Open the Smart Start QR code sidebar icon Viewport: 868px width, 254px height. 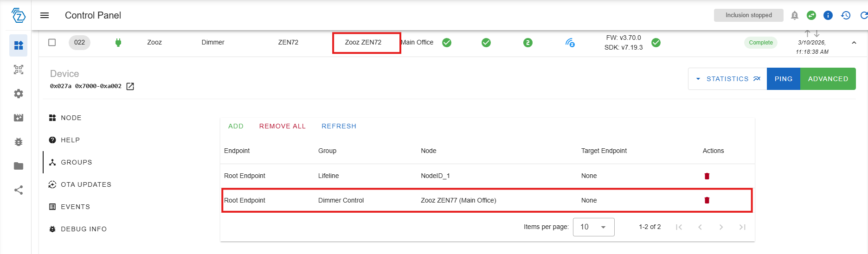pyautogui.click(x=19, y=70)
